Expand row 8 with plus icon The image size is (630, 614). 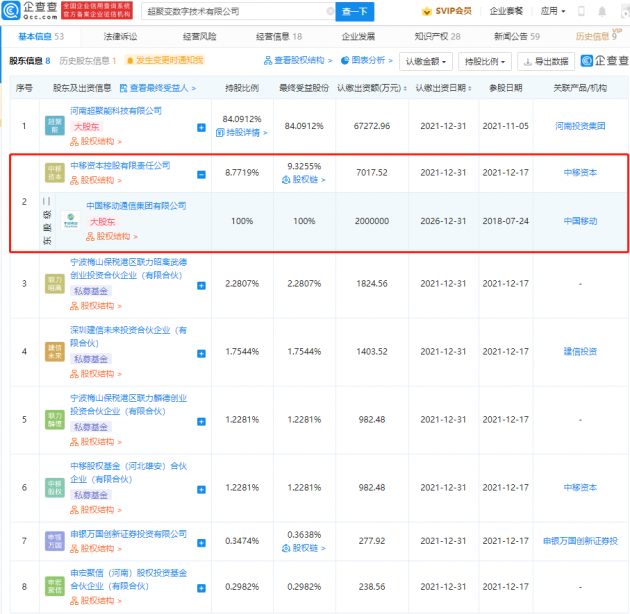pos(201,588)
